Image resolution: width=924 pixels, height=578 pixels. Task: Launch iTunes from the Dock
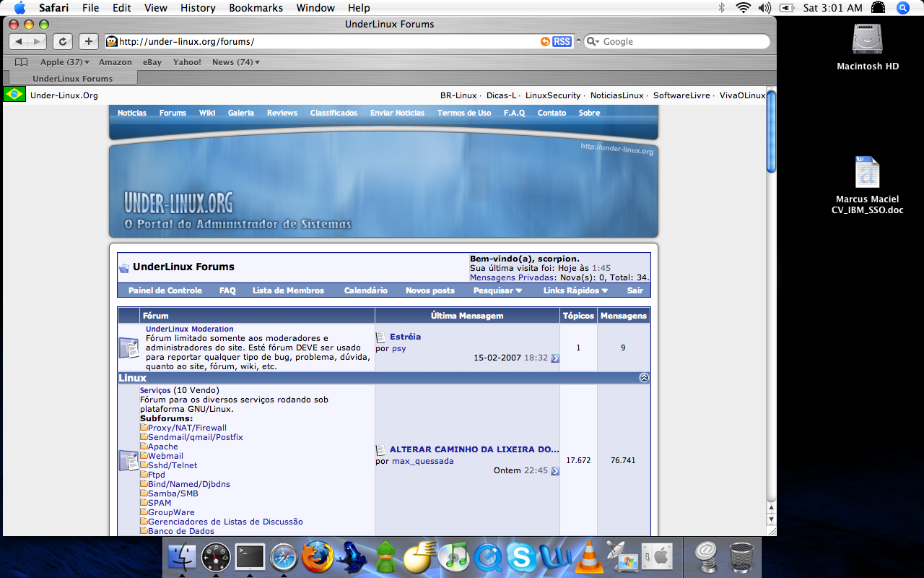(454, 557)
